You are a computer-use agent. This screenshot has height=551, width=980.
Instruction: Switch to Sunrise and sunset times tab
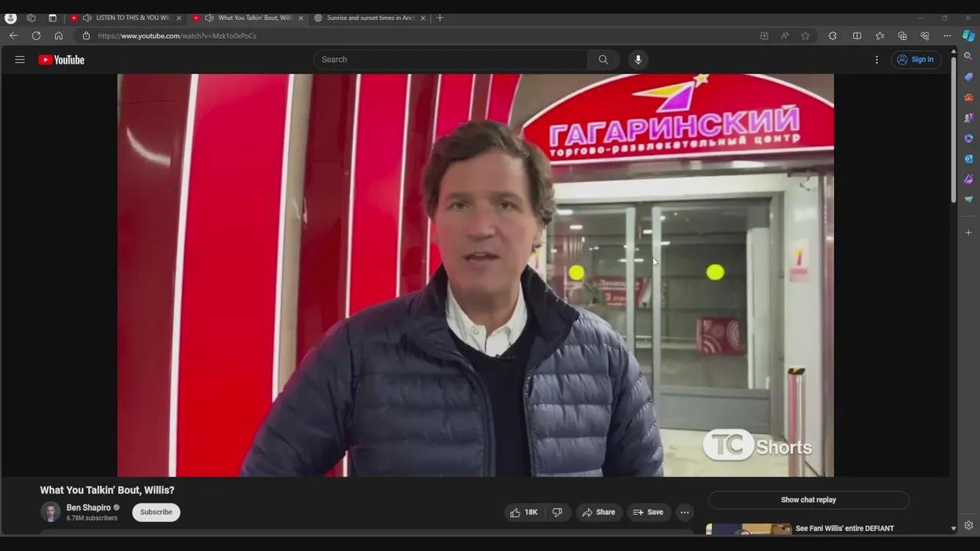click(x=371, y=18)
